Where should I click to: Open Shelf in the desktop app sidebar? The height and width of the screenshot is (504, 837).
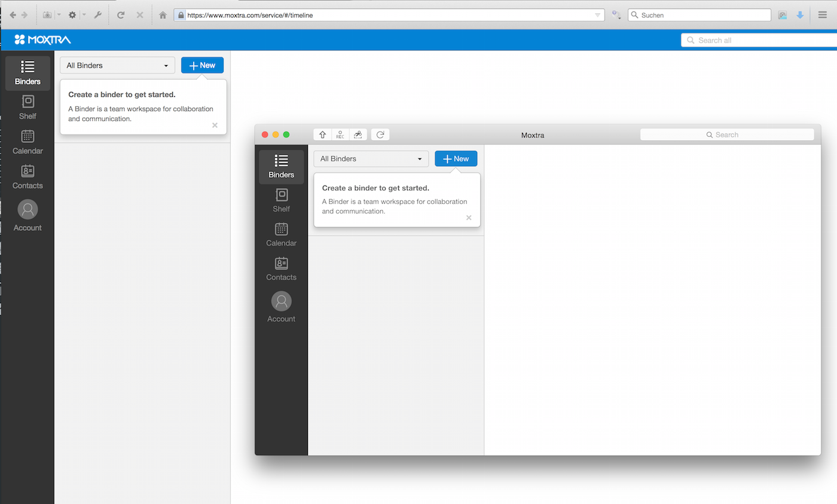tap(281, 200)
